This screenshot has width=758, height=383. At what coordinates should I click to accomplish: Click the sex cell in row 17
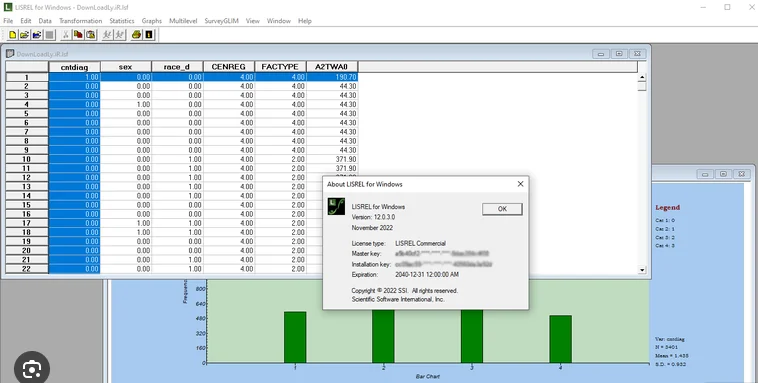[x=126, y=223]
